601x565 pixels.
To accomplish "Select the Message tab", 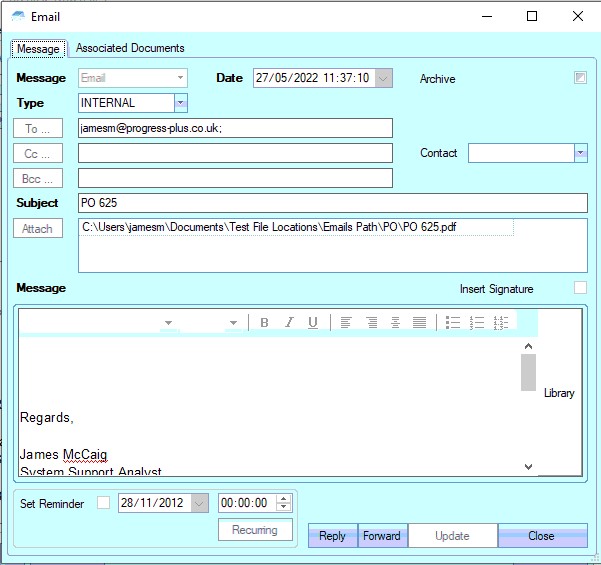I will click(x=39, y=49).
